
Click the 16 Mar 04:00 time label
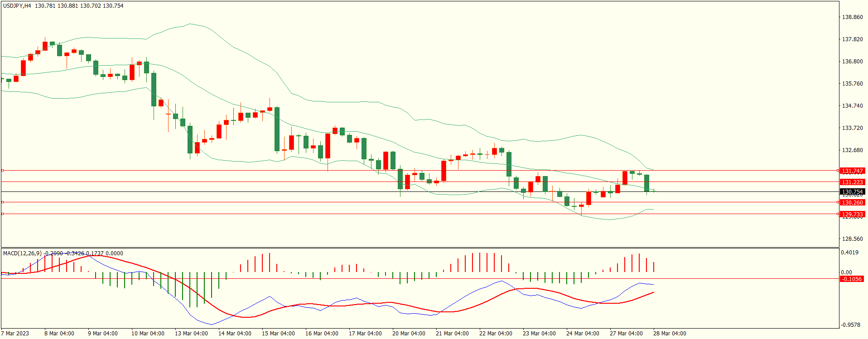point(322,334)
